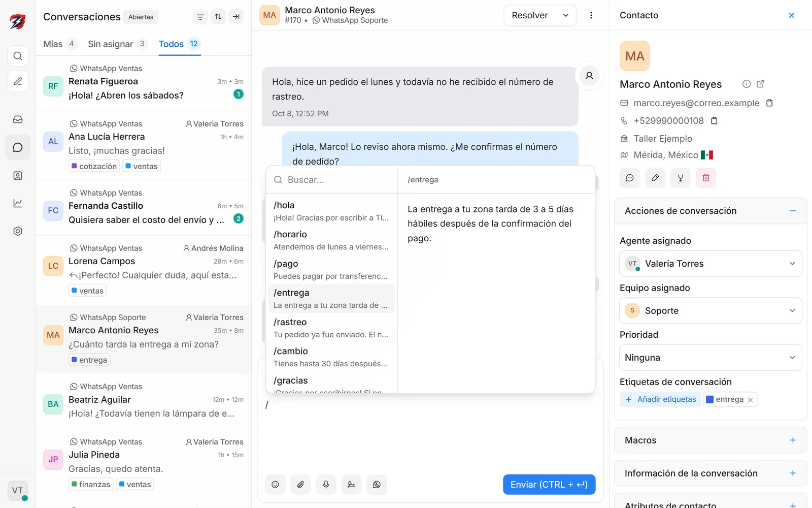This screenshot has width=812, height=508.
Task: Click the microphone audio record icon
Action: click(326, 485)
